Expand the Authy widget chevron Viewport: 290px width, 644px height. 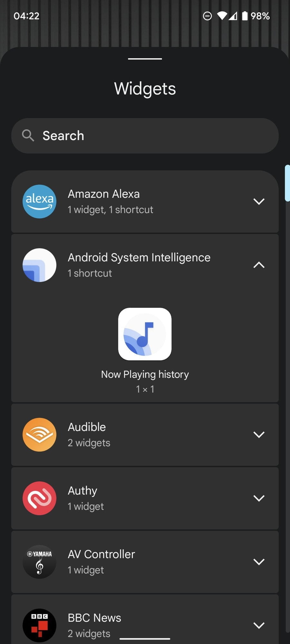(259, 498)
